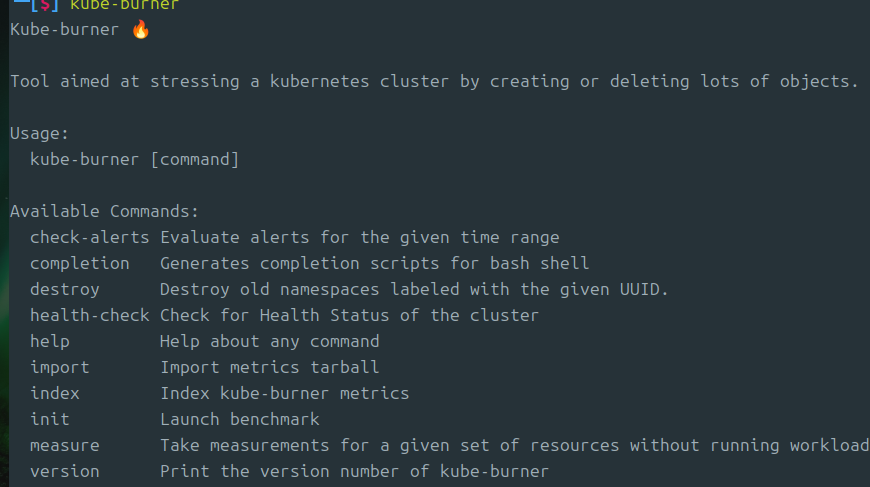Click the import command name
The height and width of the screenshot is (487, 870).
point(60,367)
